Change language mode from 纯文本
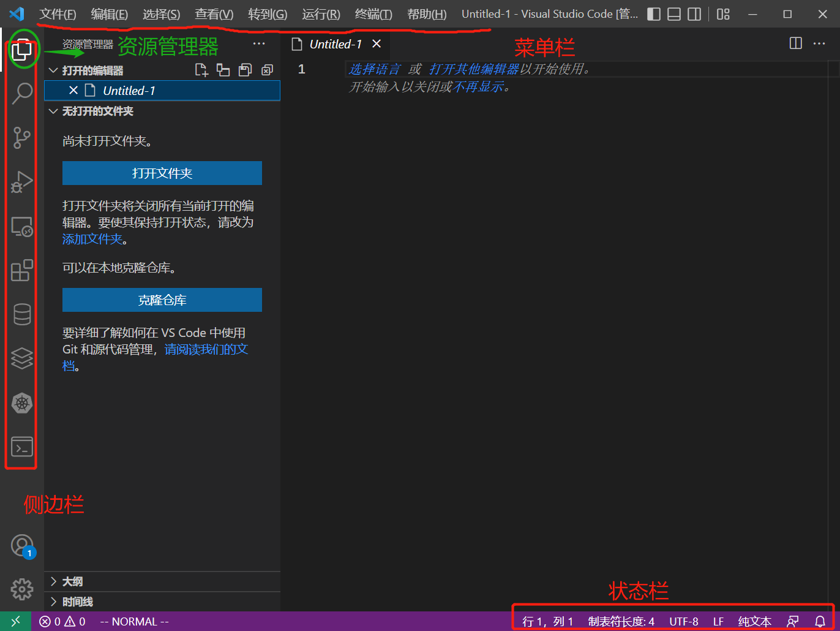The height and width of the screenshot is (631, 840). [x=755, y=621]
